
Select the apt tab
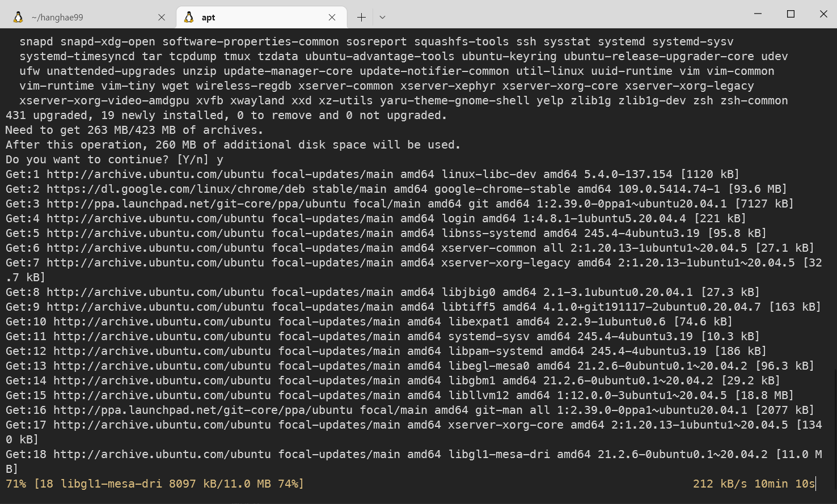(x=261, y=17)
